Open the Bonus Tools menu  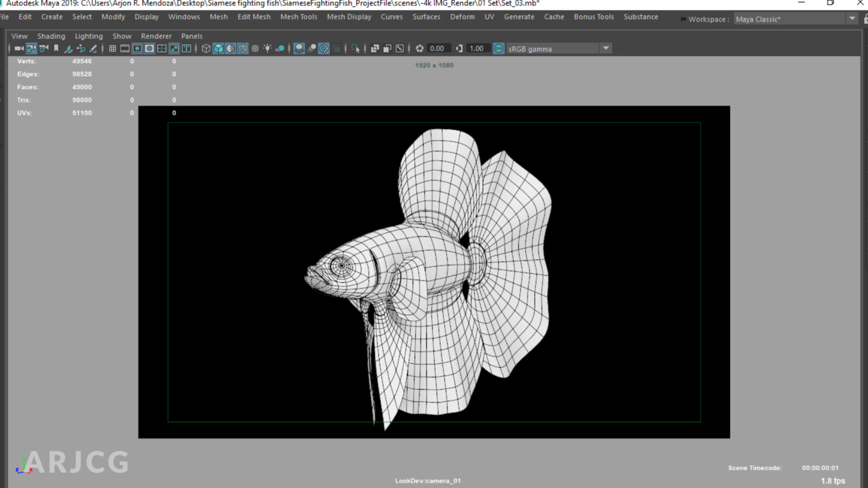point(594,17)
